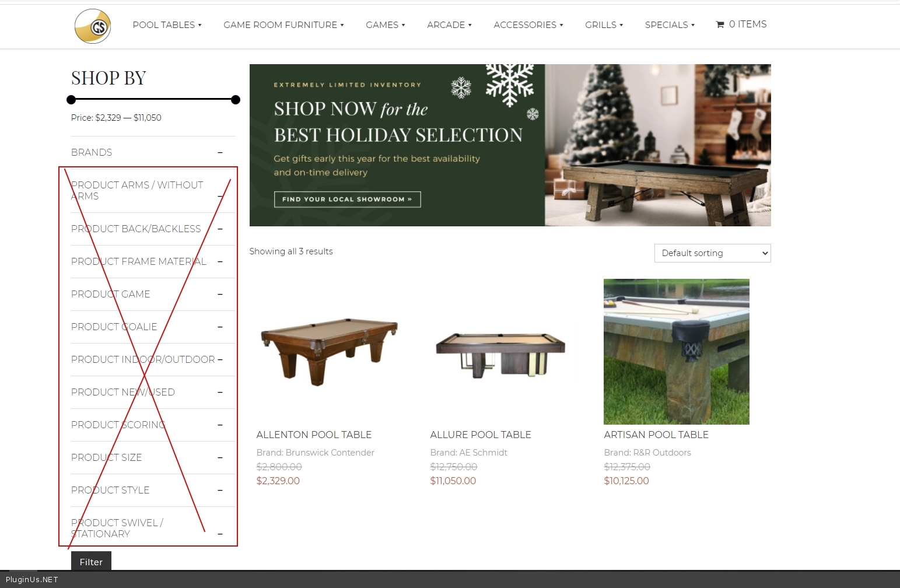Screen dimensions: 900x588
Task: Click the GS logo icon
Action: pyautogui.click(x=93, y=26)
